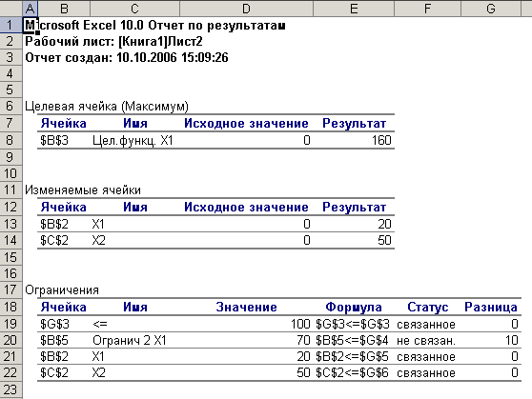Viewport: 532px width, 399px height.
Task: Click 'Цел.функц. X1' cell
Action: click(133, 140)
